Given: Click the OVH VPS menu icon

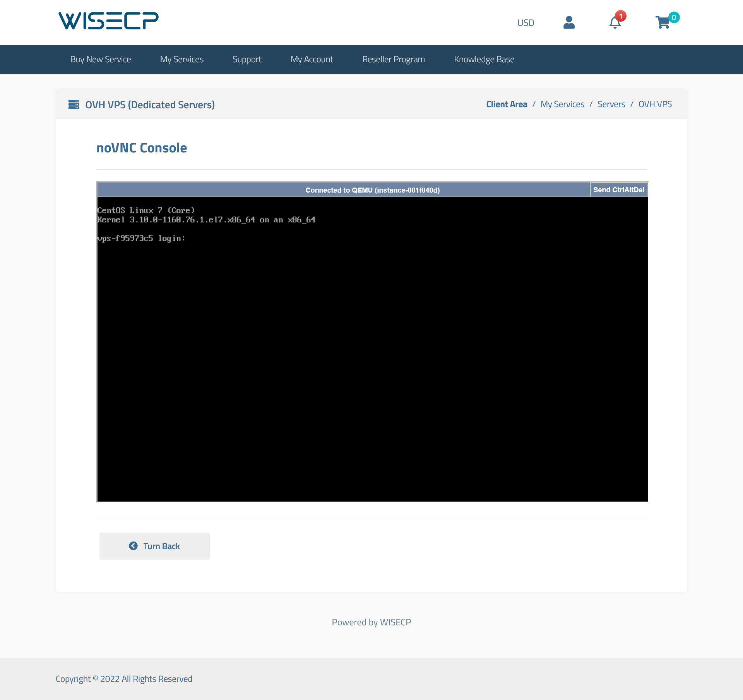Looking at the screenshot, I should pyautogui.click(x=74, y=104).
